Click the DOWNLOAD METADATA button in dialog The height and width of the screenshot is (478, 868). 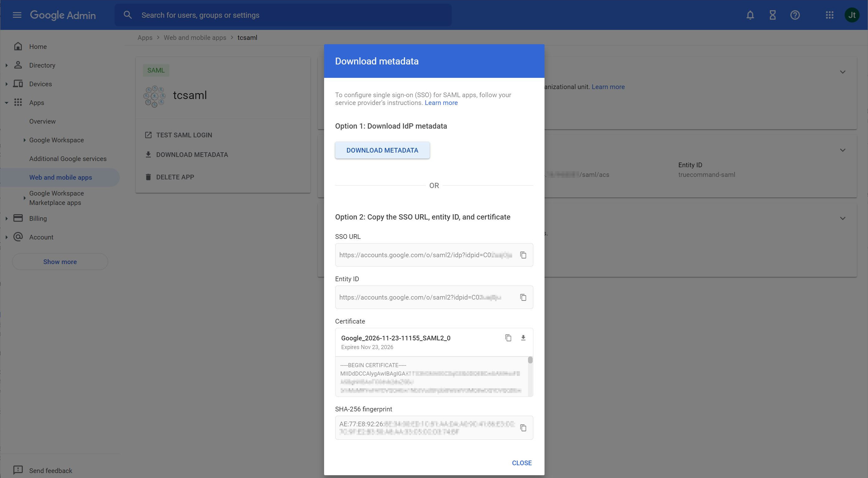pyautogui.click(x=382, y=150)
